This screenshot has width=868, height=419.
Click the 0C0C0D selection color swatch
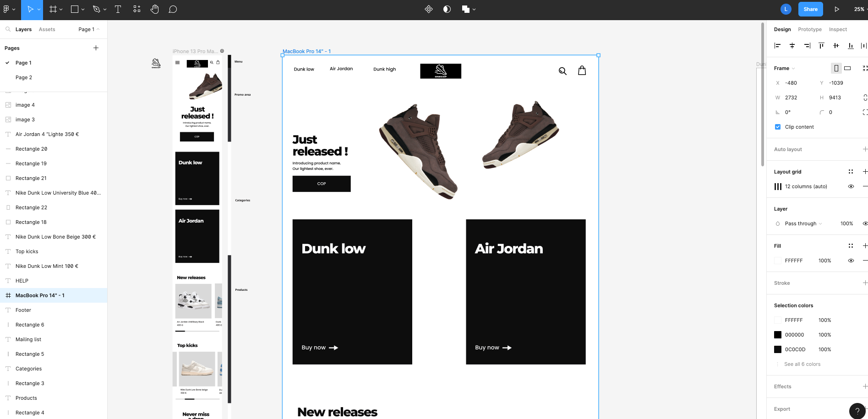pyautogui.click(x=778, y=349)
